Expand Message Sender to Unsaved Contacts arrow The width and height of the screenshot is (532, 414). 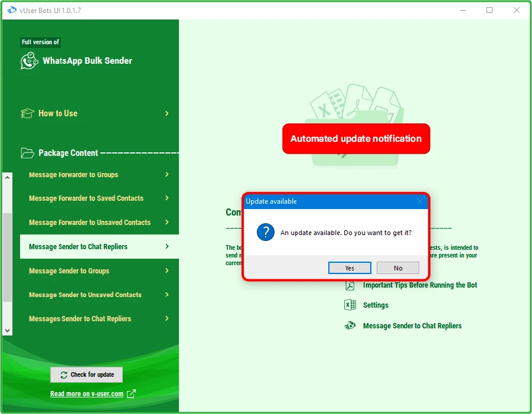coord(167,295)
